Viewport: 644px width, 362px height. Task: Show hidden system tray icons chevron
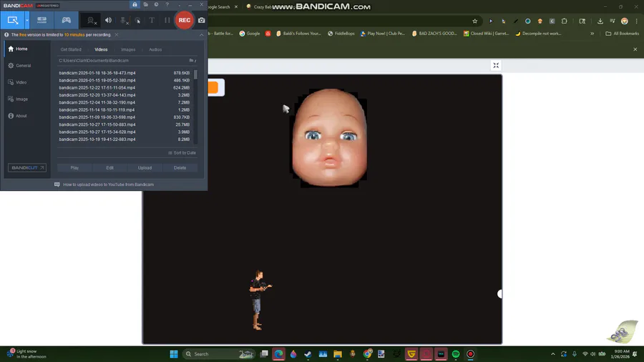click(553, 354)
